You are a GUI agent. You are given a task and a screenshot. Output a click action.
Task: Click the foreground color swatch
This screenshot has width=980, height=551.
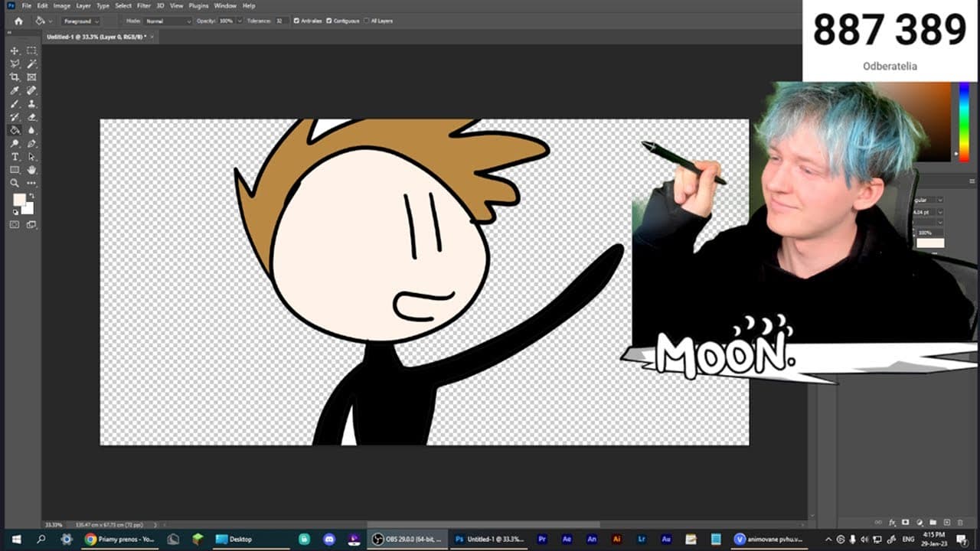point(19,200)
